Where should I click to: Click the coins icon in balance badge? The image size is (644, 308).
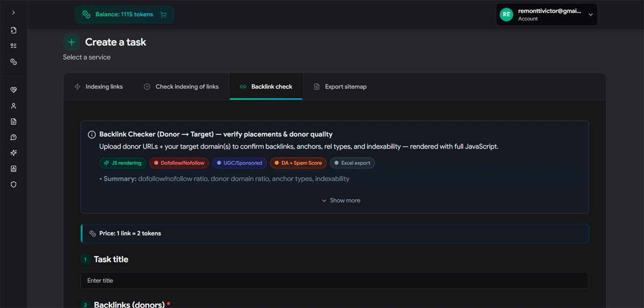[x=86, y=14]
